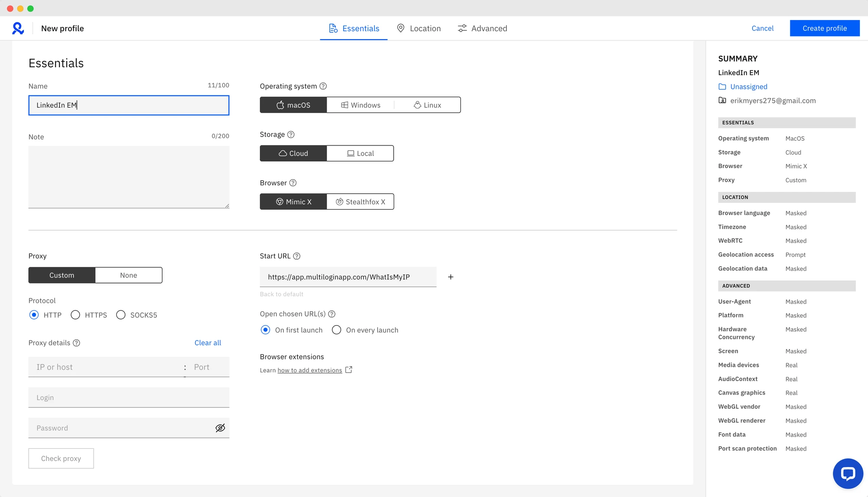Select macOS operating system
This screenshot has width=868, height=497.
pyautogui.click(x=293, y=105)
